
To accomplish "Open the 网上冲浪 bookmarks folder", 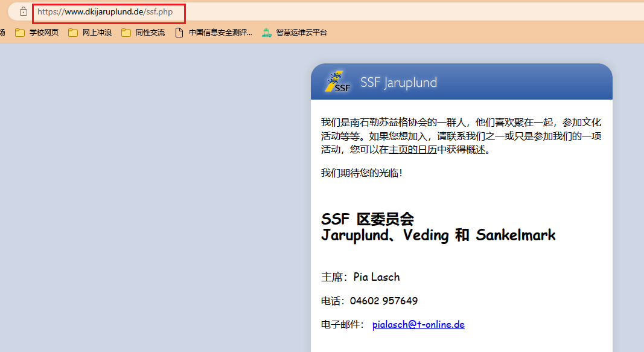I will pos(90,33).
